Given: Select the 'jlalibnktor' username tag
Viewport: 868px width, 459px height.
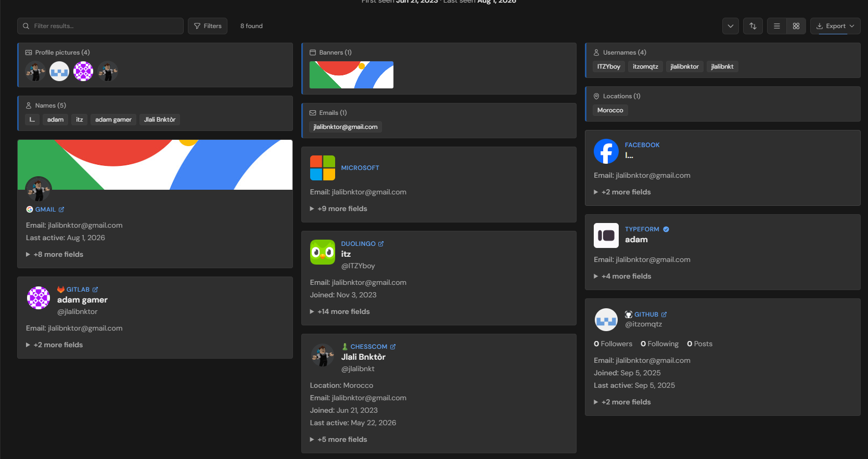Looking at the screenshot, I should point(685,67).
